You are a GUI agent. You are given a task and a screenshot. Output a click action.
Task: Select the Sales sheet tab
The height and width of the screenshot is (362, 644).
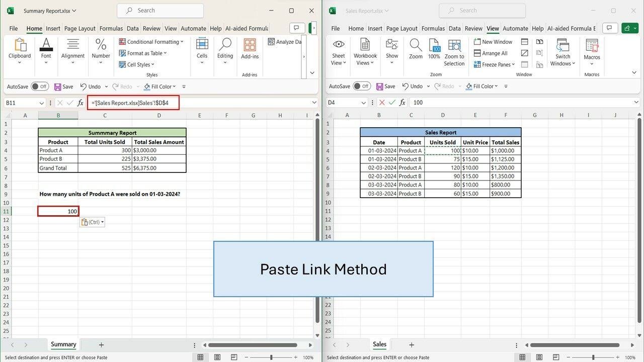click(x=379, y=344)
